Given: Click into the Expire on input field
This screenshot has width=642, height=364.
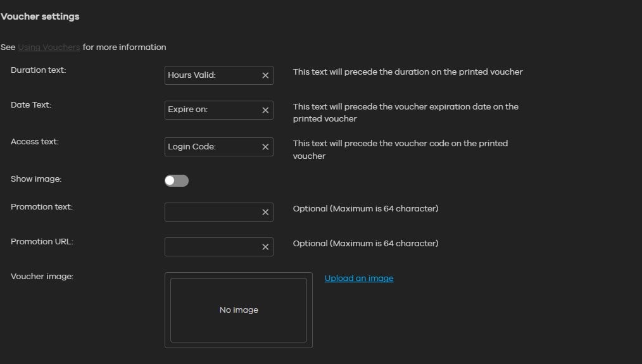Looking at the screenshot, I should 211,110.
